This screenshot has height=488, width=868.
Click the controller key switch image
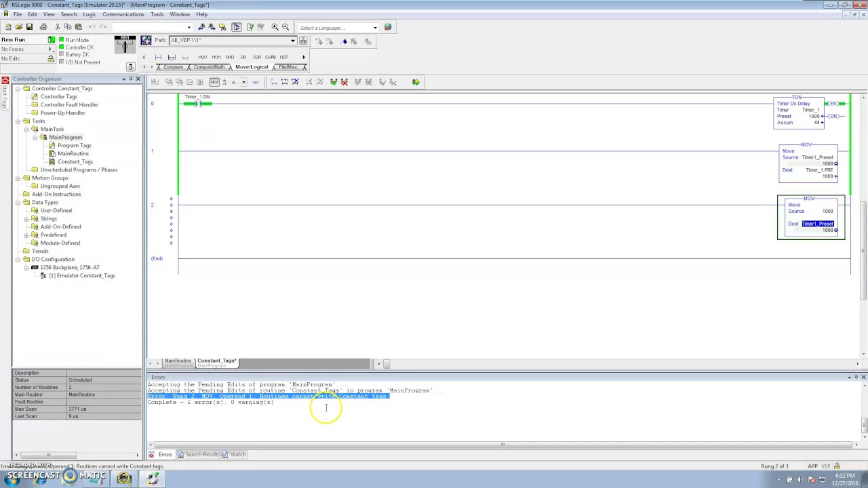click(x=125, y=45)
